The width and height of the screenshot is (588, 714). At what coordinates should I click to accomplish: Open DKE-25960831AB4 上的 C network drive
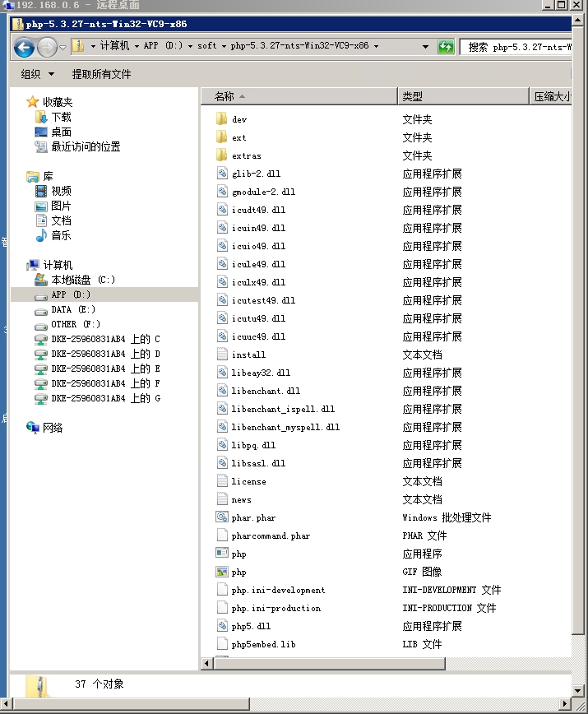click(105, 339)
